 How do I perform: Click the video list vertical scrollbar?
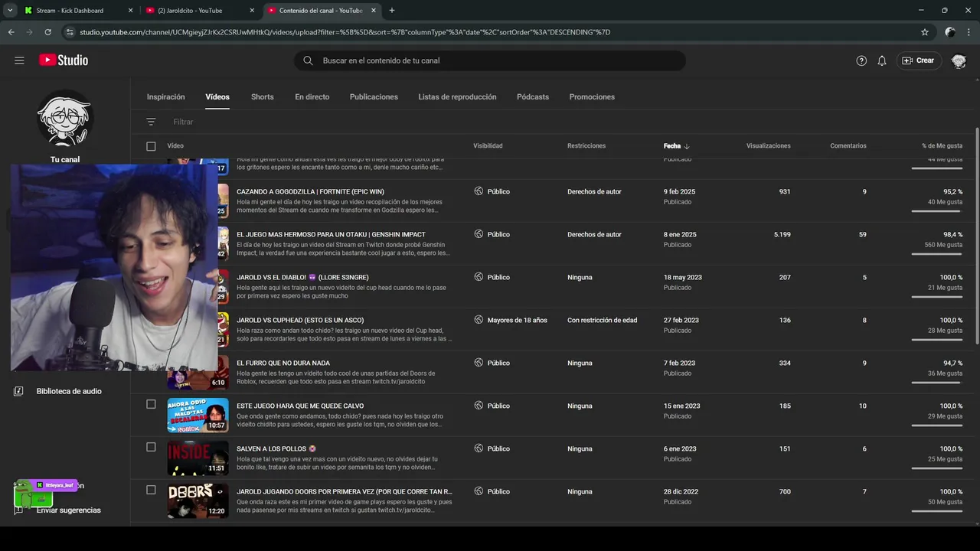[977, 237]
